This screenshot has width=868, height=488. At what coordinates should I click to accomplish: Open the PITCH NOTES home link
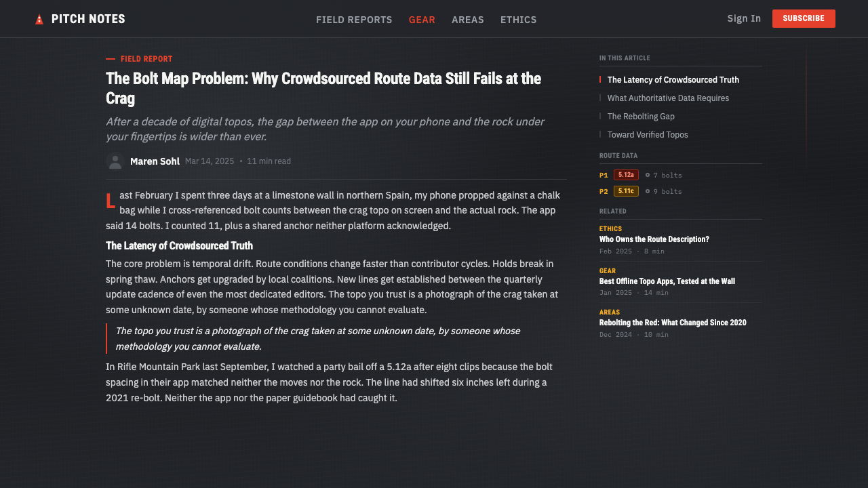[x=80, y=19]
